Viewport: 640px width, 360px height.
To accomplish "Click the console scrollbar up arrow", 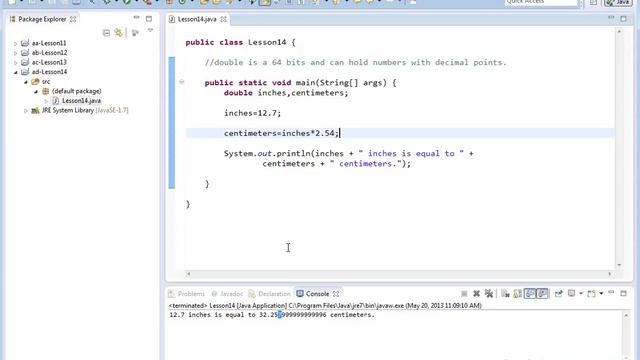I will pos(626,316).
